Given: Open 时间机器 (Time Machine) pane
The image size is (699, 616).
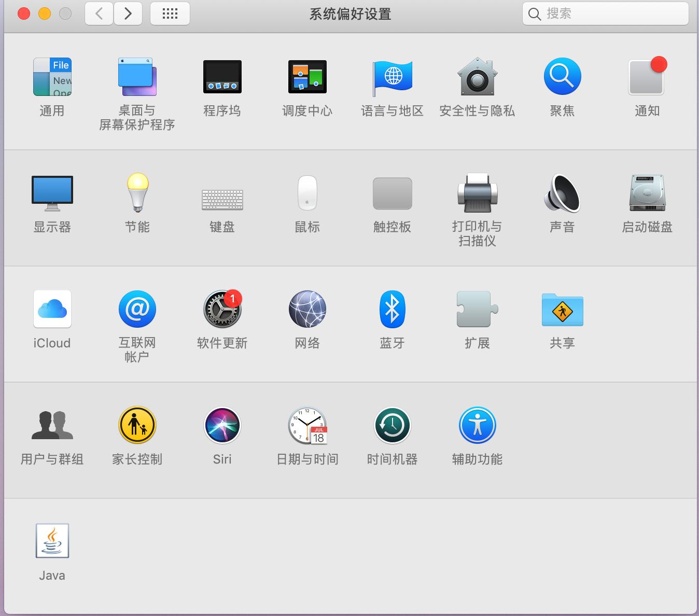Looking at the screenshot, I should [393, 425].
